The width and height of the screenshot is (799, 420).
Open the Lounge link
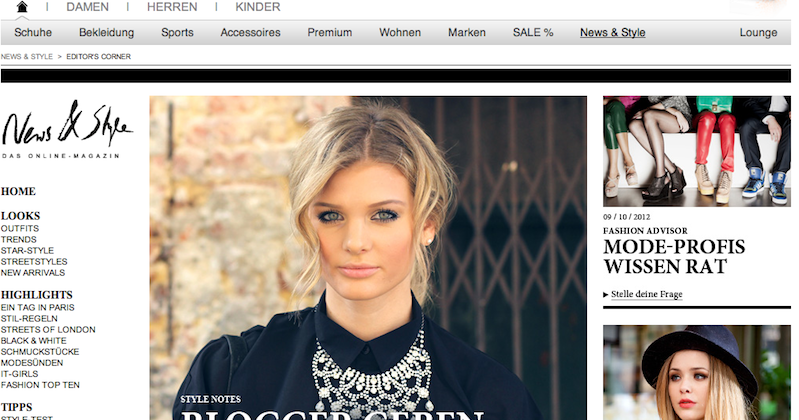[758, 33]
